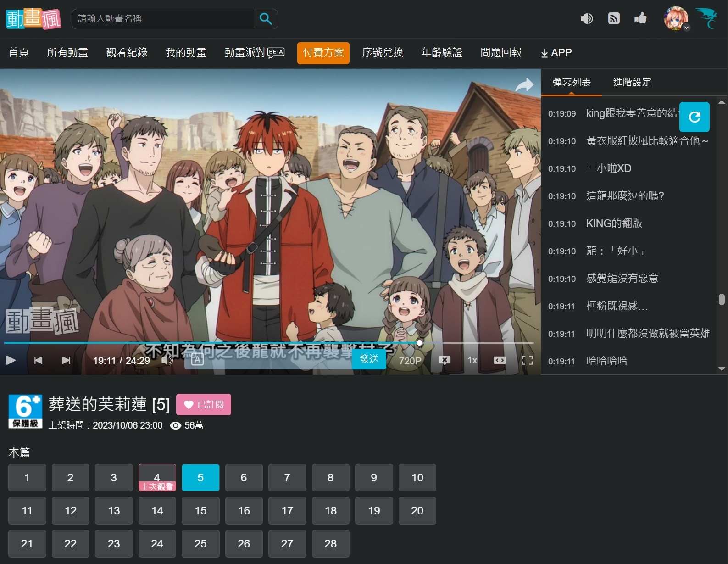Viewport: 728px width, 564px height.
Task: Open the announcements speaker icon in header
Action: point(587,18)
